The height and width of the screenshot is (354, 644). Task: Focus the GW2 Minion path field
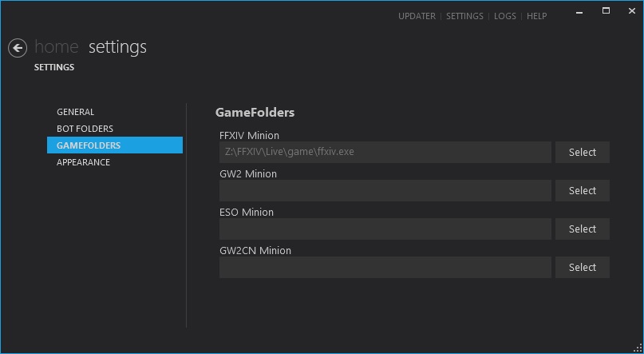(x=385, y=190)
